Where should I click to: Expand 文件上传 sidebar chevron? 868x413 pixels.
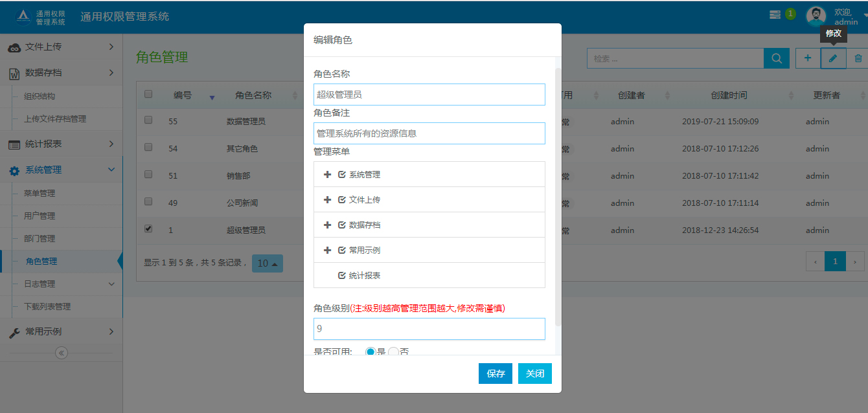point(111,47)
